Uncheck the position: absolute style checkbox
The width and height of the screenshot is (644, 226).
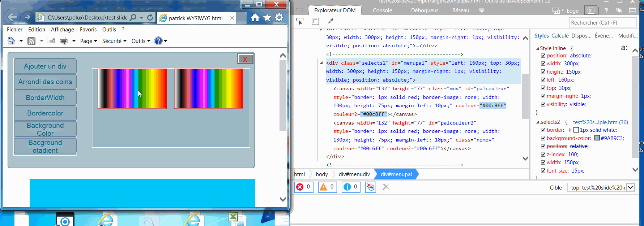(543, 56)
